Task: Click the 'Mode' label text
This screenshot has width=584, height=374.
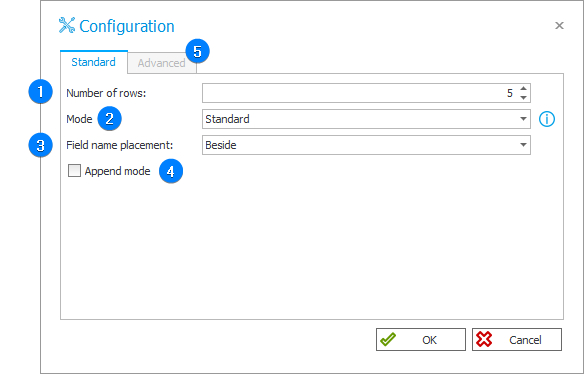Action: 79,119
